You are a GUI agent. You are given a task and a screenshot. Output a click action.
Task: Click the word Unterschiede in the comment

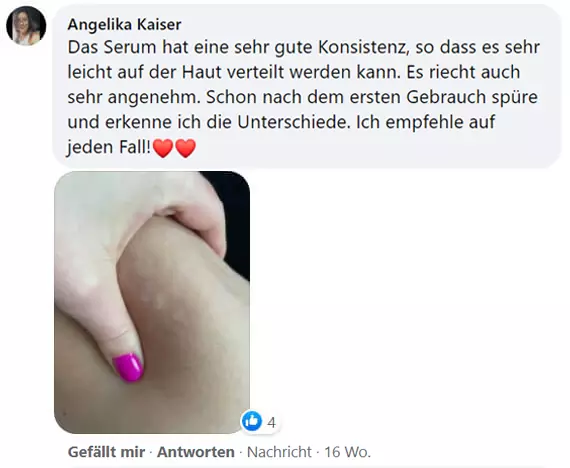[294, 122]
